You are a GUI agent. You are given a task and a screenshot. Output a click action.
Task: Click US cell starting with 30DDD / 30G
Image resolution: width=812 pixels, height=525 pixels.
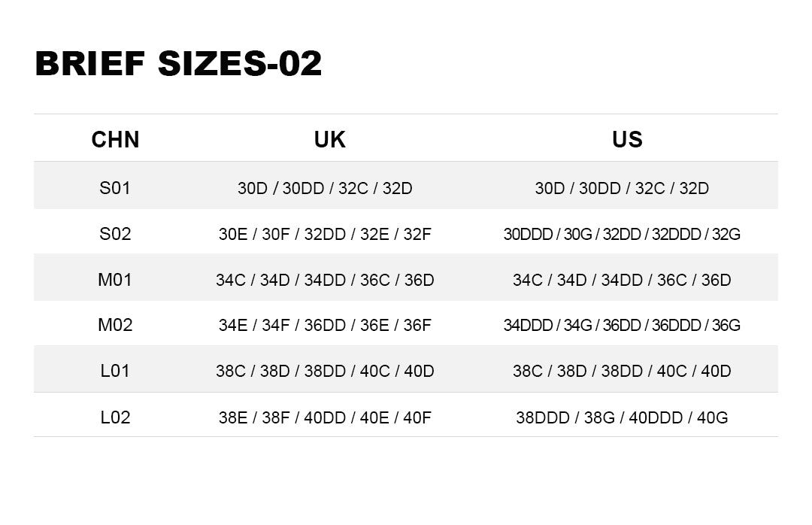pyautogui.click(x=622, y=234)
